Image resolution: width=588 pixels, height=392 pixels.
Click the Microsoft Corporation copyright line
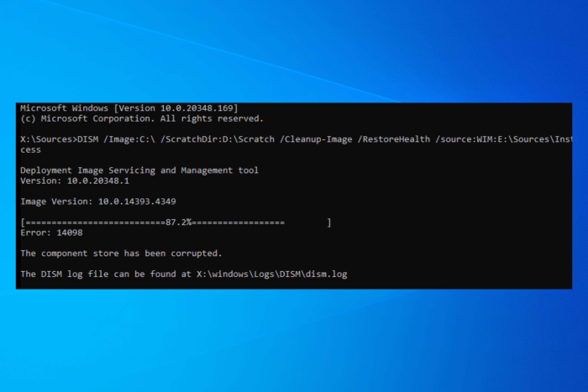coord(142,119)
